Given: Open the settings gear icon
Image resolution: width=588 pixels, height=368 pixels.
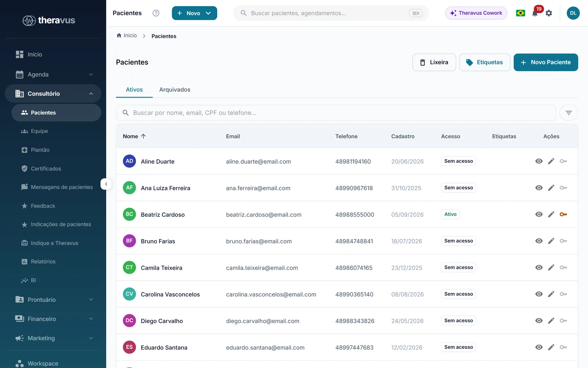Looking at the screenshot, I should pos(549,13).
